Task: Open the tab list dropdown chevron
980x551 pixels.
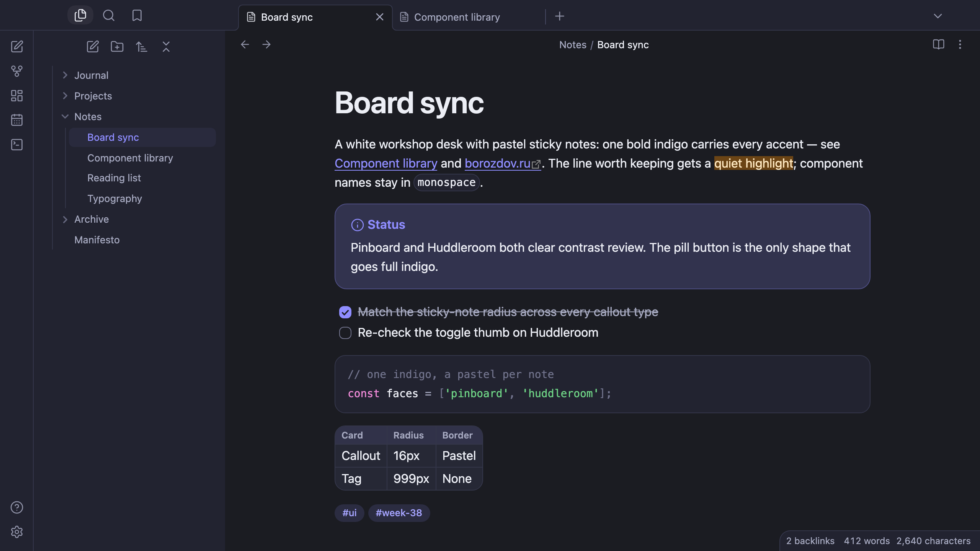Action: [x=938, y=16]
